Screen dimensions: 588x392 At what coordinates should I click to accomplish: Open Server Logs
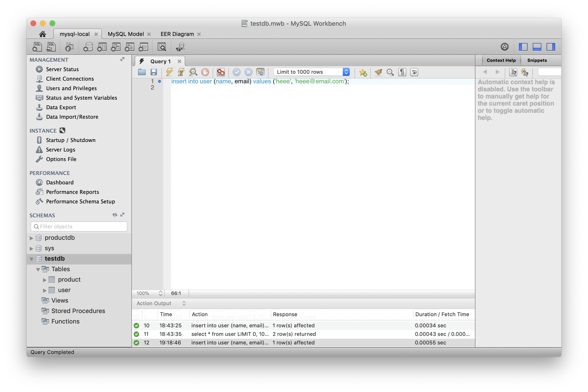pyautogui.click(x=60, y=150)
